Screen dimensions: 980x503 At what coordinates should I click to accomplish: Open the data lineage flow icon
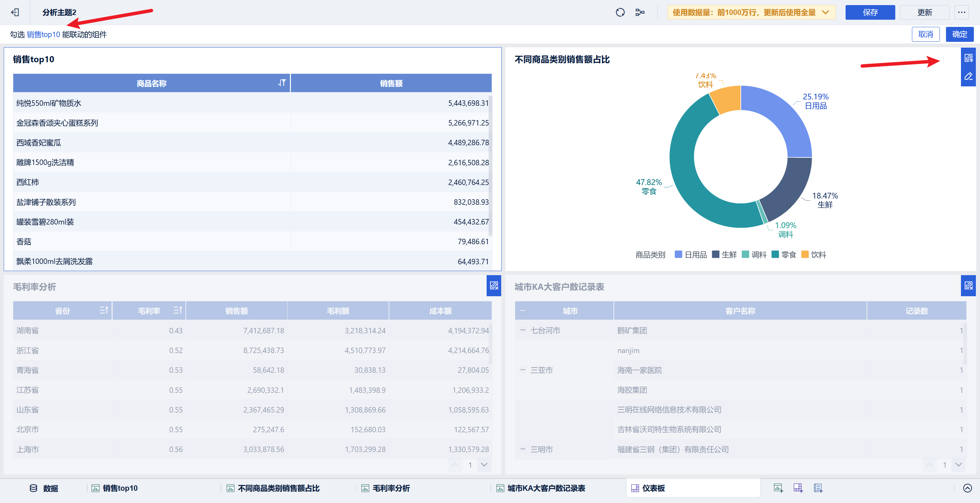click(640, 13)
